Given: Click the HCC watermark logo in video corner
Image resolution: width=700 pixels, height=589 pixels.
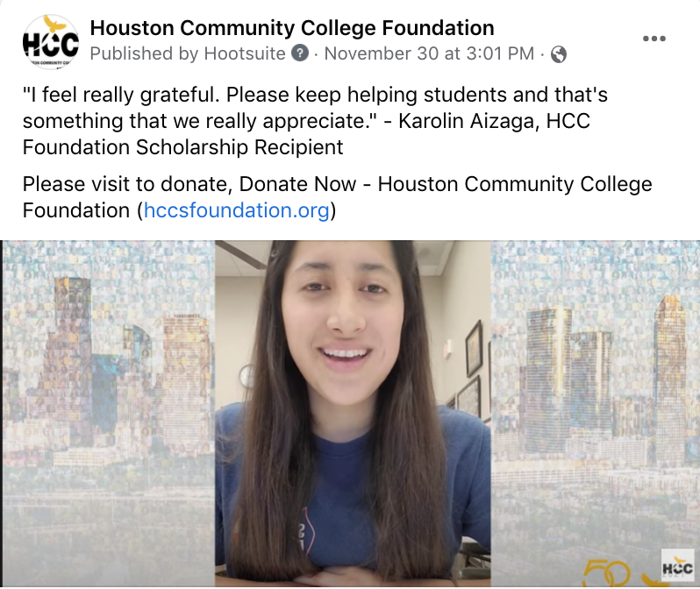Looking at the screenshot, I should [x=677, y=568].
